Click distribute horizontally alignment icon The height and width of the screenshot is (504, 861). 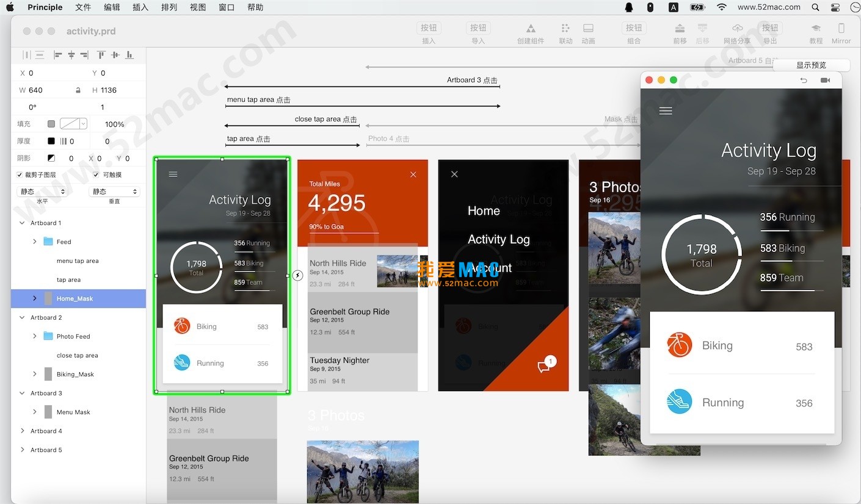(26, 55)
